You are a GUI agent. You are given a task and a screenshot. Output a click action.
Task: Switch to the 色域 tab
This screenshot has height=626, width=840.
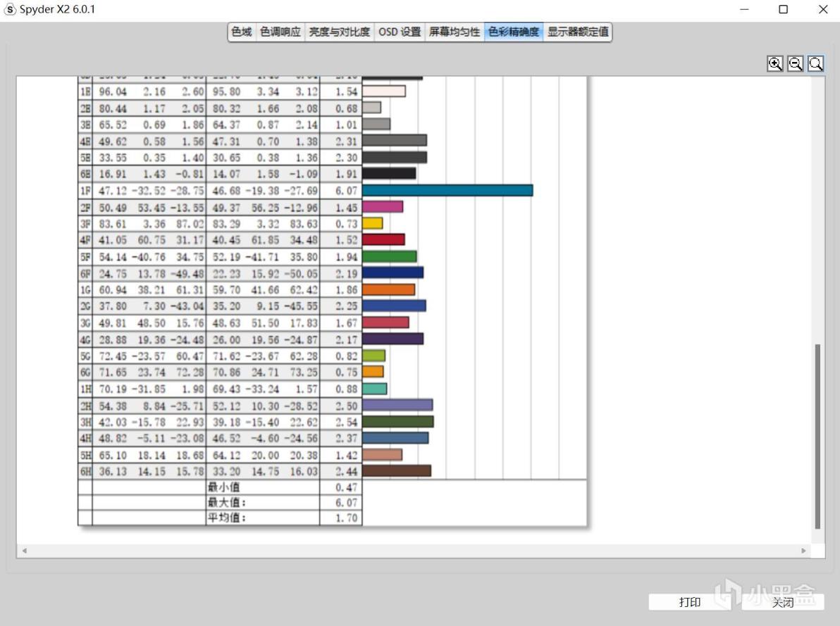point(242,32)
